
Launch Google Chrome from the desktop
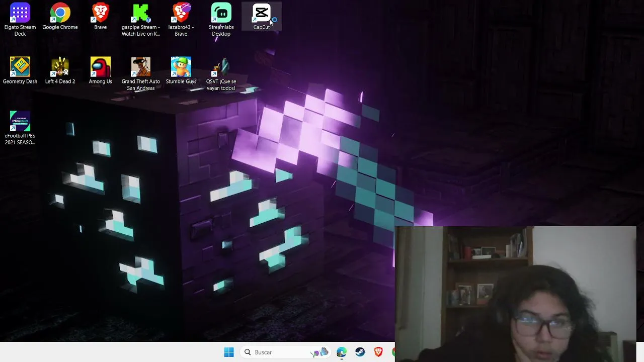tap(60, 17)
